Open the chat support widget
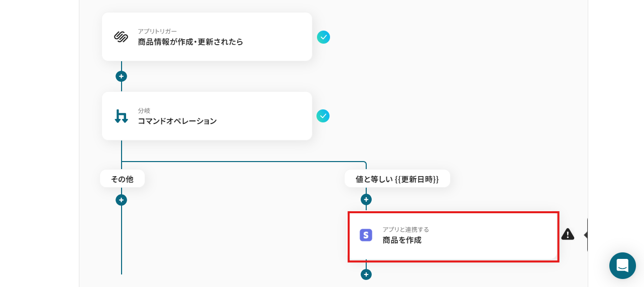644x287 pixels. pos(622,265)
